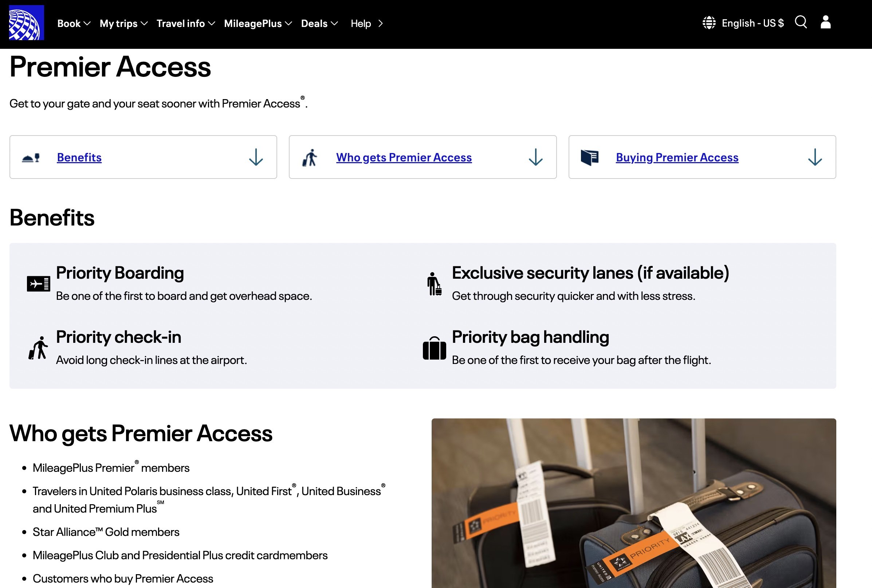The width and height of the screenshot is (872, 588).
Task: Expand the Book menu chevron
Action: (x=87, y=23)
